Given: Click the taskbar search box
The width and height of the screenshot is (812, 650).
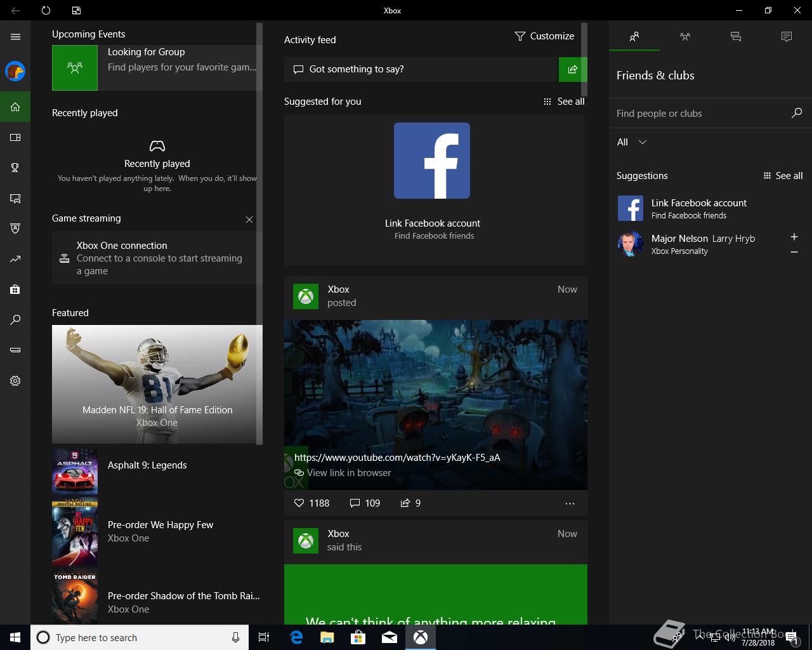Looking at the screenshot, I should point(139,637).
